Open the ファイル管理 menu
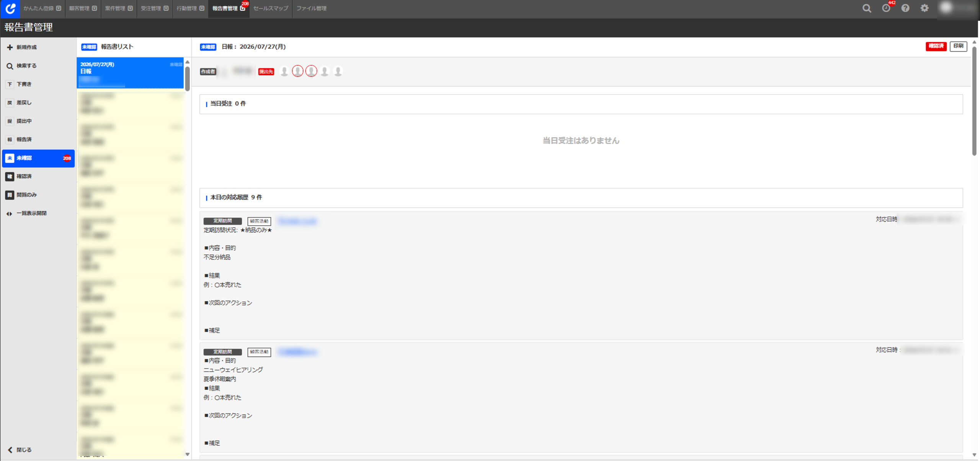Viewport: 980px width, 461px height. tap(311, 8)
